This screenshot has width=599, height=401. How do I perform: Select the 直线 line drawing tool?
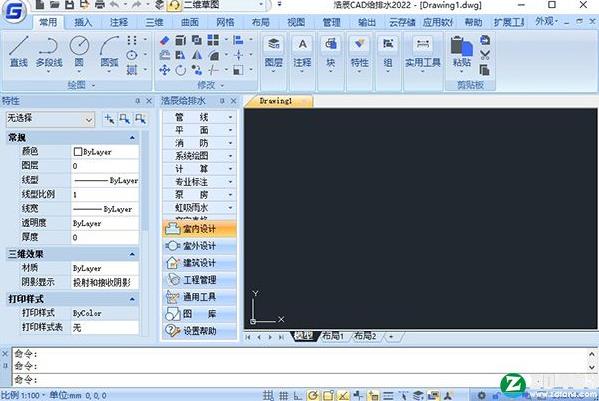[x=18, y=52]
